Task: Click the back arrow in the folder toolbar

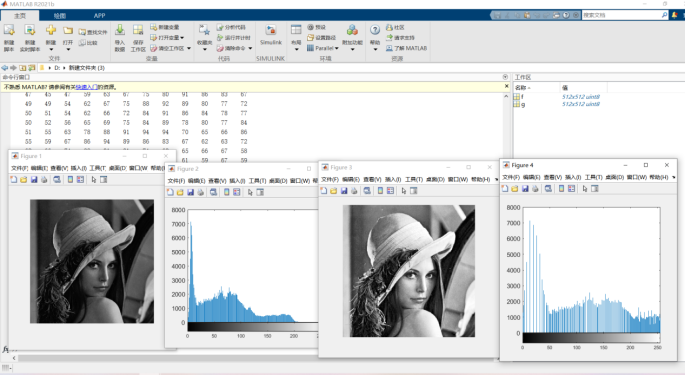Action: [4, 68]
